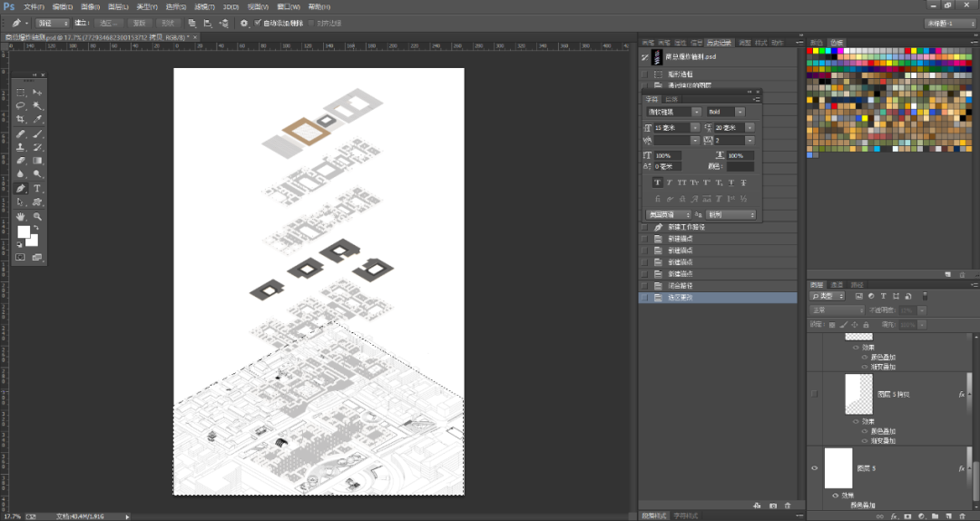Viewport: 980px width, 521px height.
Task: Toggle 渐变叠加 eye under 图层 5 拷贝
Action: click(865, 441)
